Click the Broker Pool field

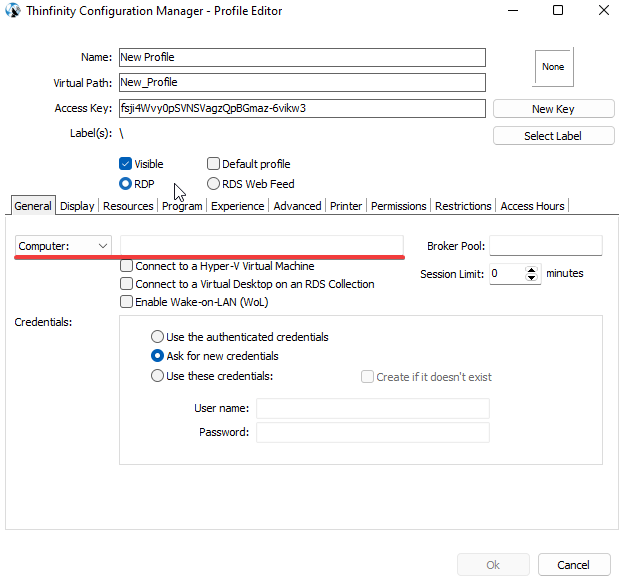click(546, 245)
